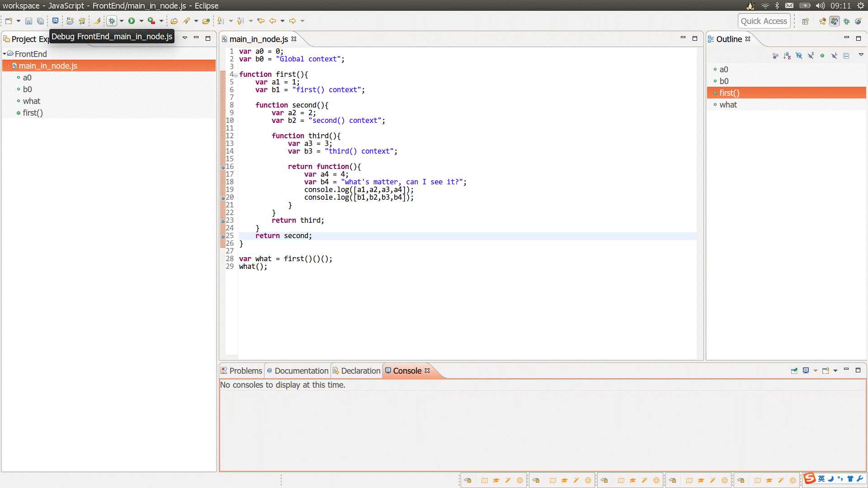Screen dimensions: 868x488
Task: Open the Console/terminal toolbar icon
Action: pos(55,21)
